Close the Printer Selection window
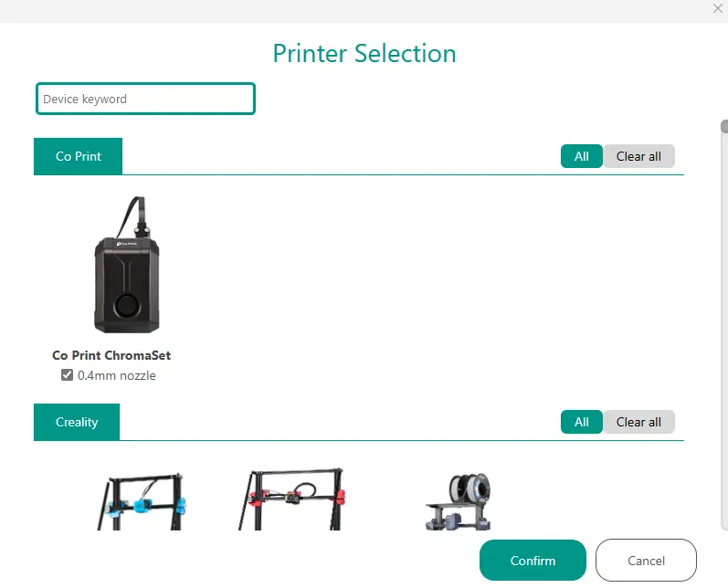Image resolution: width=728 pixels, height=588 pixels. click(x=717, y=8)
